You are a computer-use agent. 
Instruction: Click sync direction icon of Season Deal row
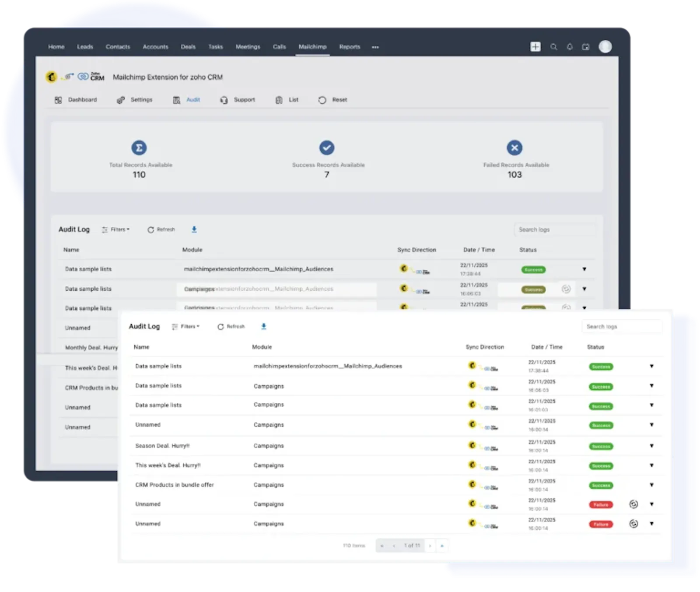coord(483,446)
